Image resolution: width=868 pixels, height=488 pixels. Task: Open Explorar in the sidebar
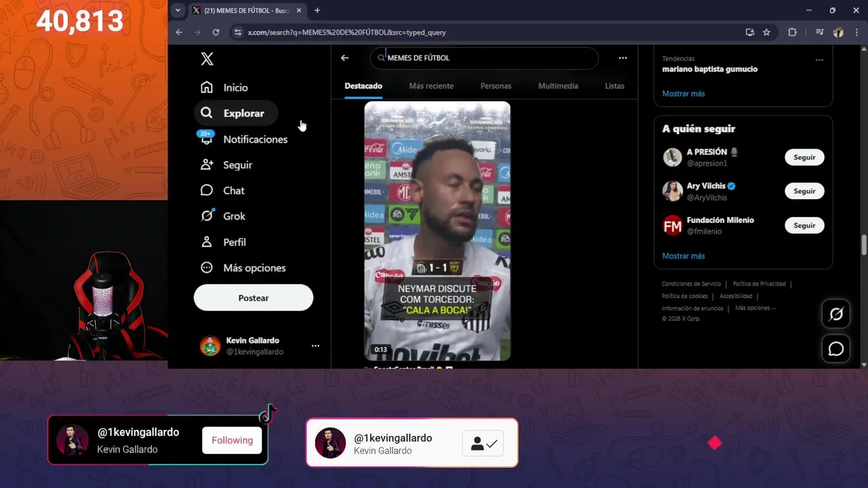point(236,113)
